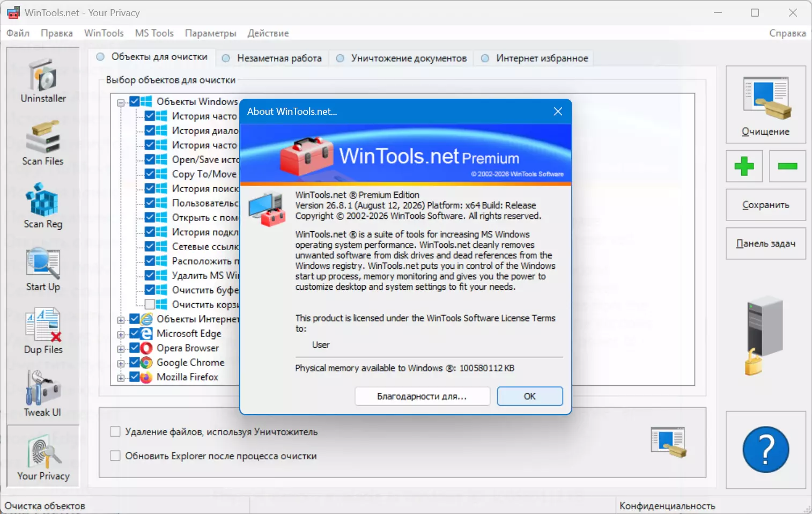Switch to Объекты для очистки tab

[x=152, y=57]
